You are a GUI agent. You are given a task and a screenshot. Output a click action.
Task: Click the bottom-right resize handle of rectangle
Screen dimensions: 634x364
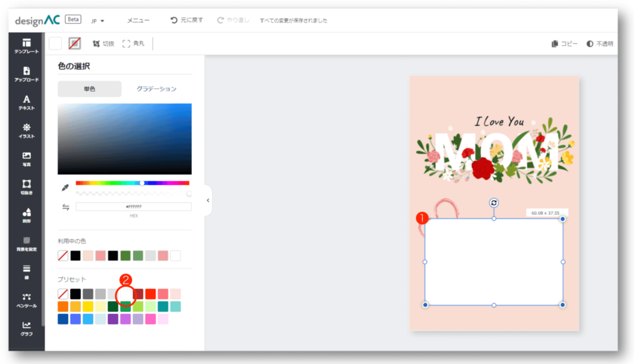click(x=562, y=305)
